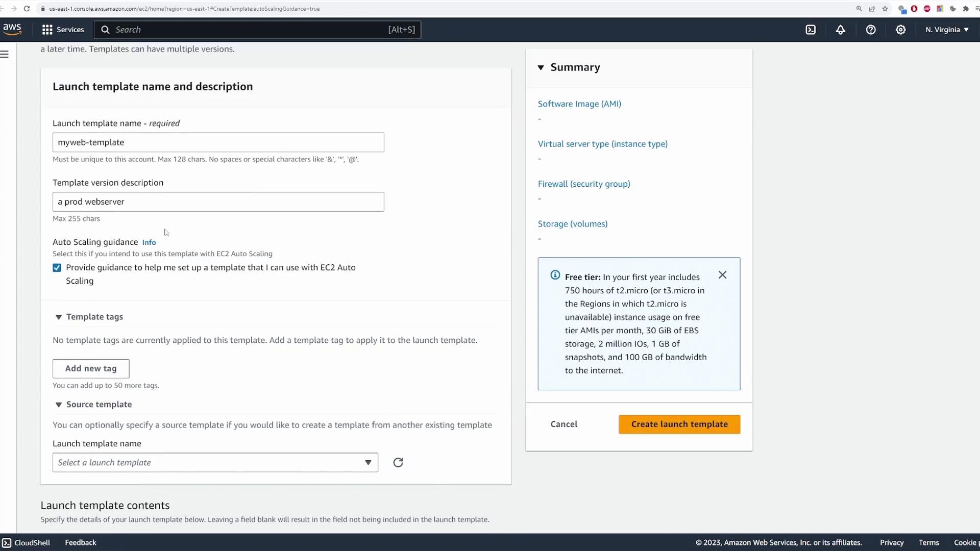The image size is (980, 551).
Task: Reload the browser page
Action: pyautogui.click(x=27, y=9)
